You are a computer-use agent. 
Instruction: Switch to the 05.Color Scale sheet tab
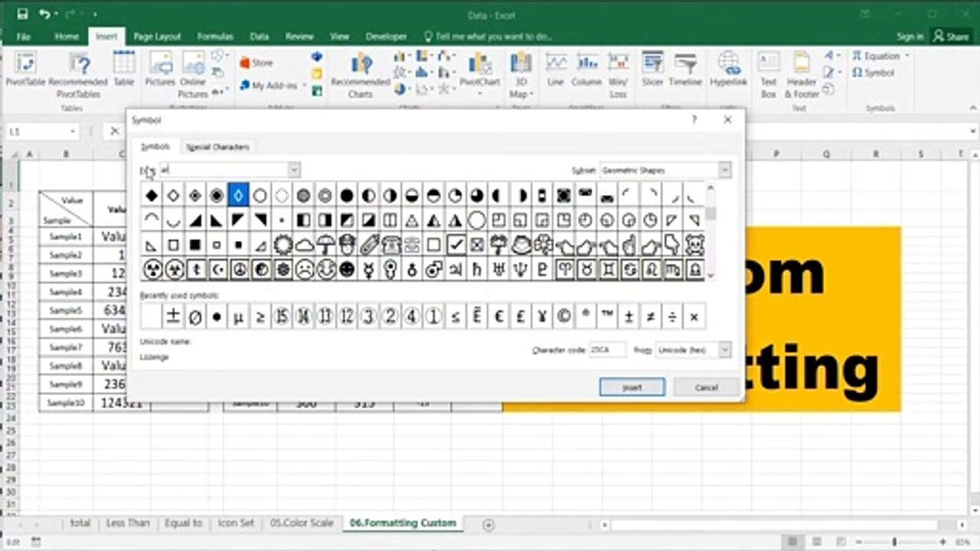tap(302, 523)
